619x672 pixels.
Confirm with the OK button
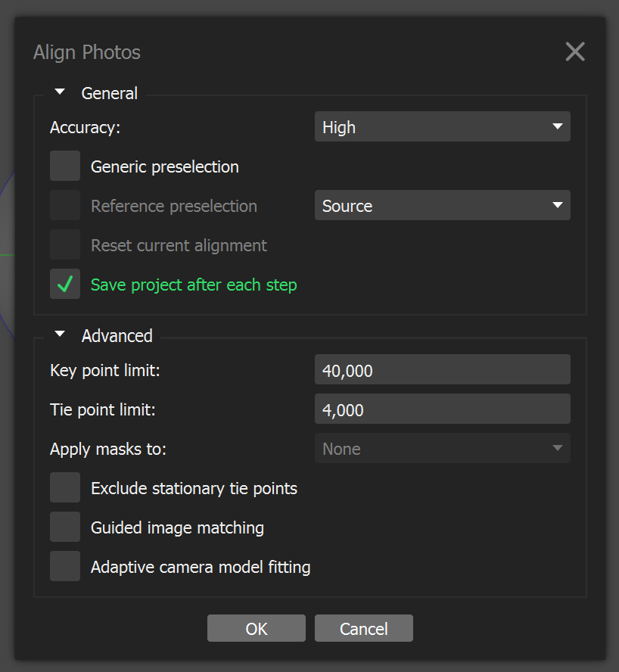click(257, 628)
